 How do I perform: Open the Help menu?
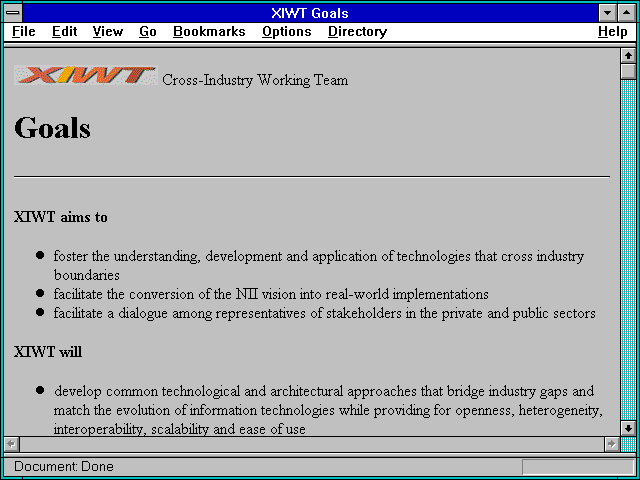pyautogui.click(x=613, y=32)
